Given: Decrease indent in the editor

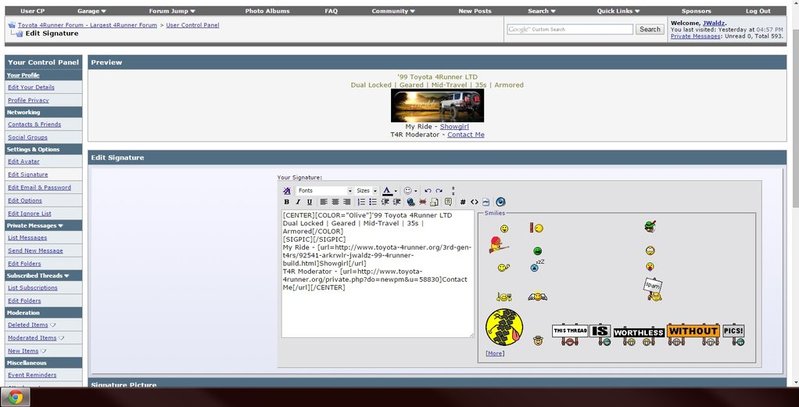Looking at the screenshot, I should [x=385, y=202].
